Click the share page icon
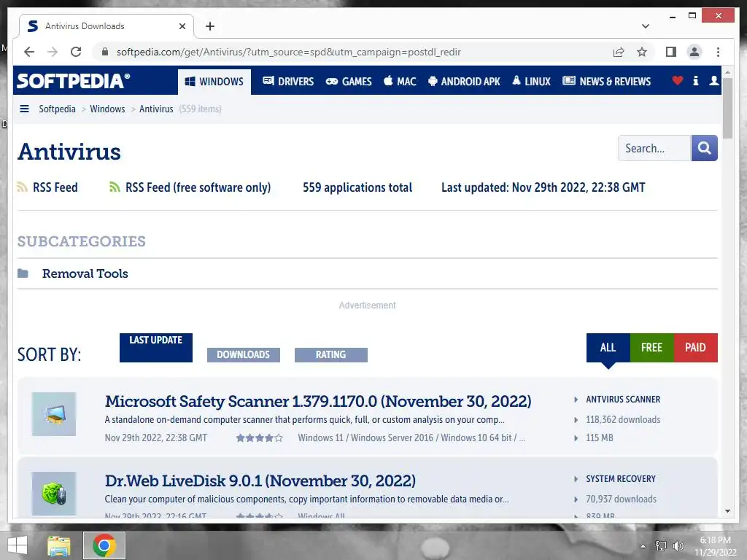The height and width of the screenshot is (560, 747). (x=619, y=52)
